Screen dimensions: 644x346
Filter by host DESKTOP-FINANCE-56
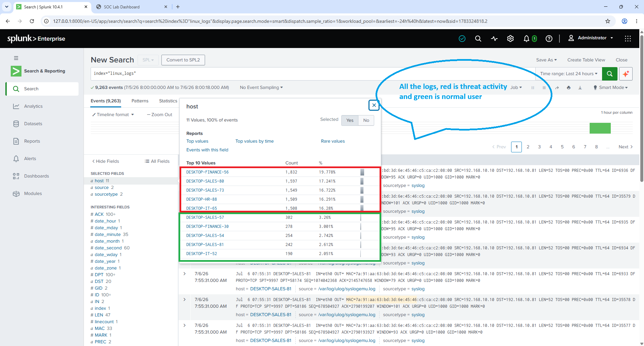[x=207, y=172]
